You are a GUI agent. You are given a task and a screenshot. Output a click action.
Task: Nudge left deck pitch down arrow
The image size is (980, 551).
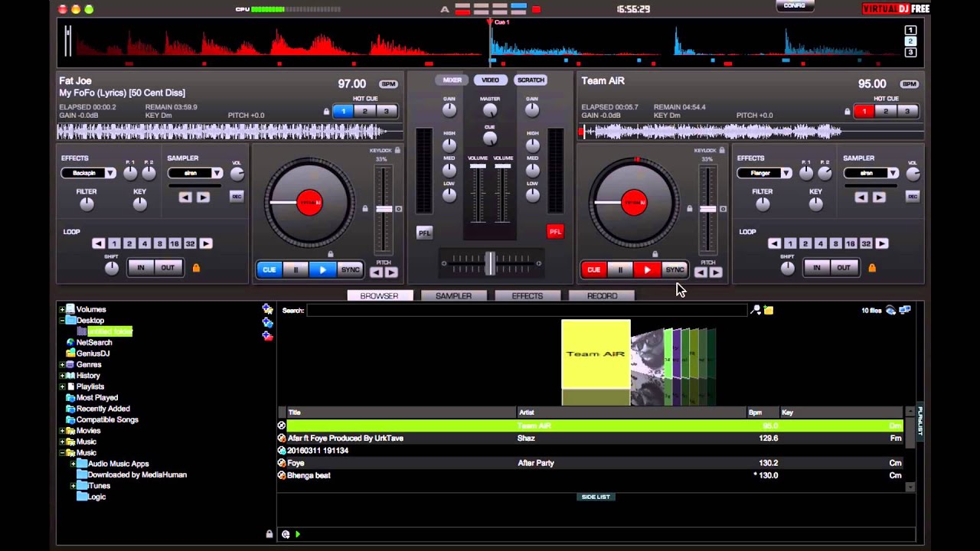[x=377, y=272]
